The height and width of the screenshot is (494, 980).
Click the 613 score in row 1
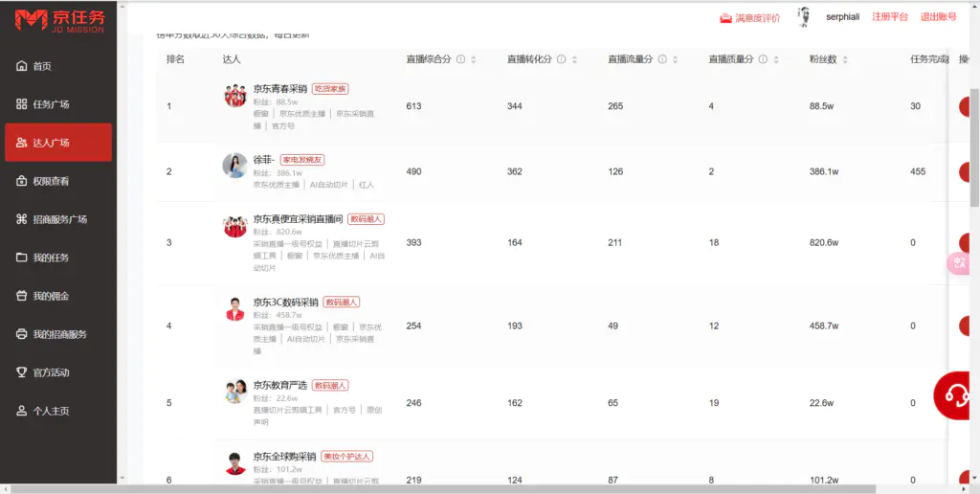413,106
